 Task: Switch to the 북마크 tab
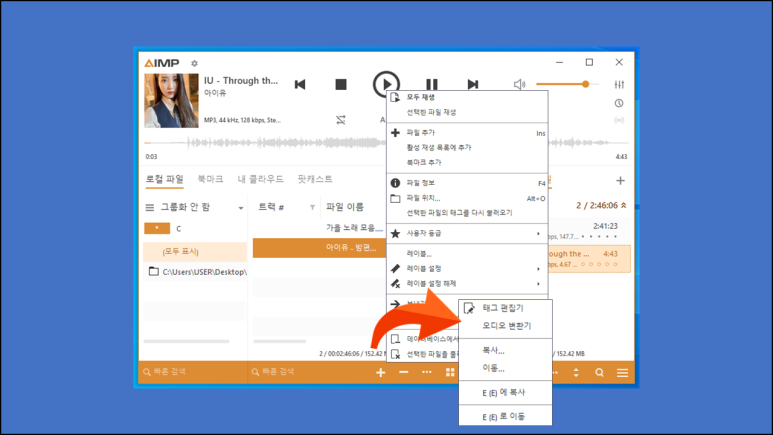point(210,179)
